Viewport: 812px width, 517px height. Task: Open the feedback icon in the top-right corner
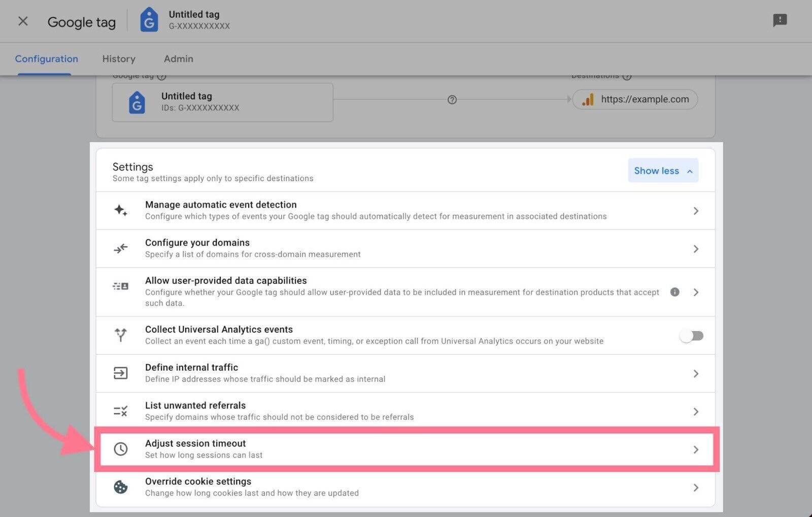point(780,20)
